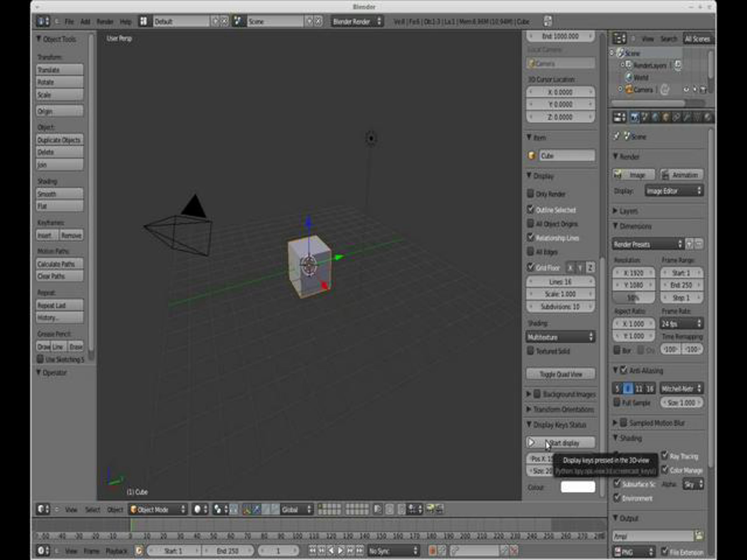Enable the Only Render checkbox
The height and width of the screenshot is (560, 747).
pos(530,194)
